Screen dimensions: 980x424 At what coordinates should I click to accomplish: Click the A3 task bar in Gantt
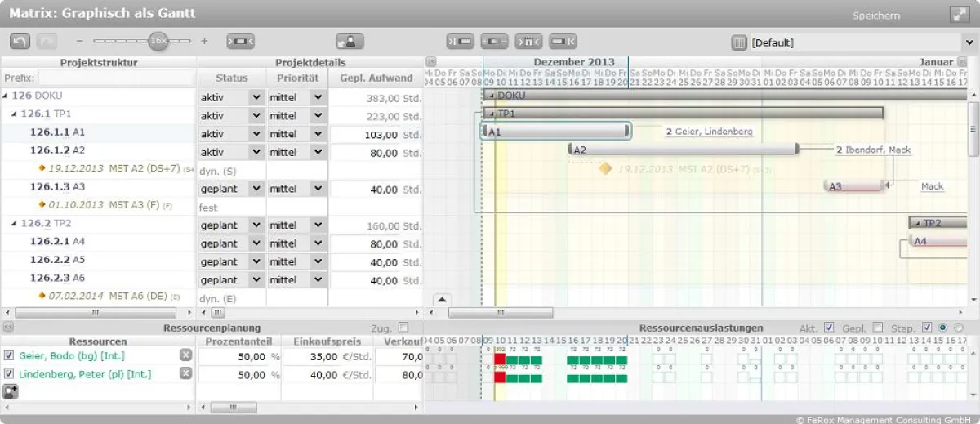pos(854,186)
